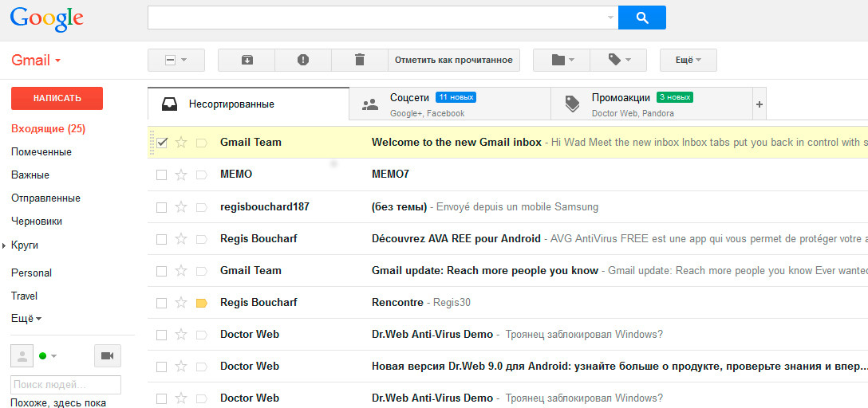Click the archive icon in toolbar

pyautogui.click(x=247, y=60)
